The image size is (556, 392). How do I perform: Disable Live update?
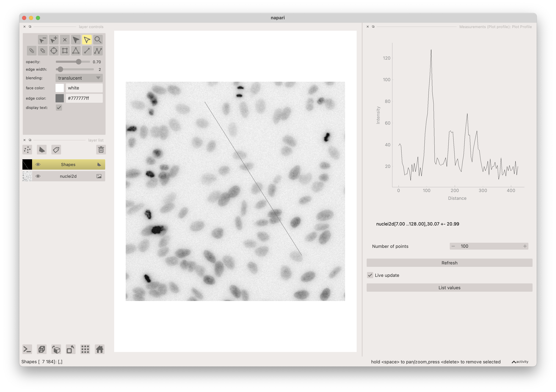click(370, 275)
